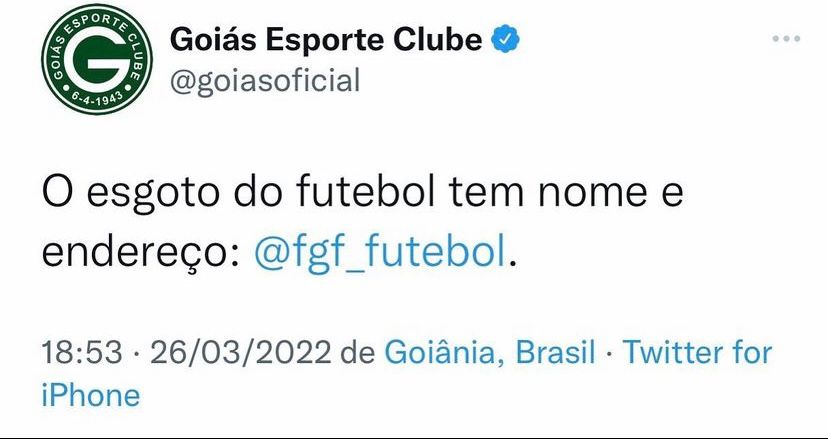Viewport: 828px width, 439px height.
Task: Click the word "de" before Goiânia
Action: 357,353
